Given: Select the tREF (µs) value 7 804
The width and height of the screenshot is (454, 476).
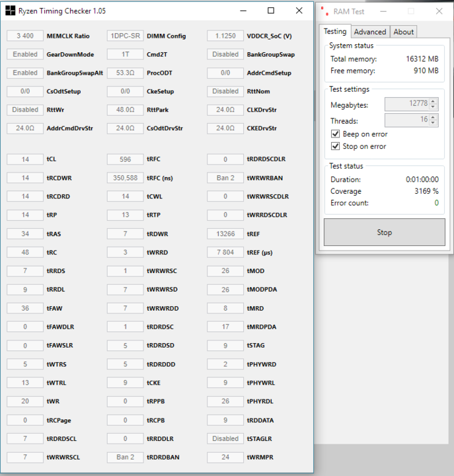Looking at the screenshot, I should pos(225,252).
